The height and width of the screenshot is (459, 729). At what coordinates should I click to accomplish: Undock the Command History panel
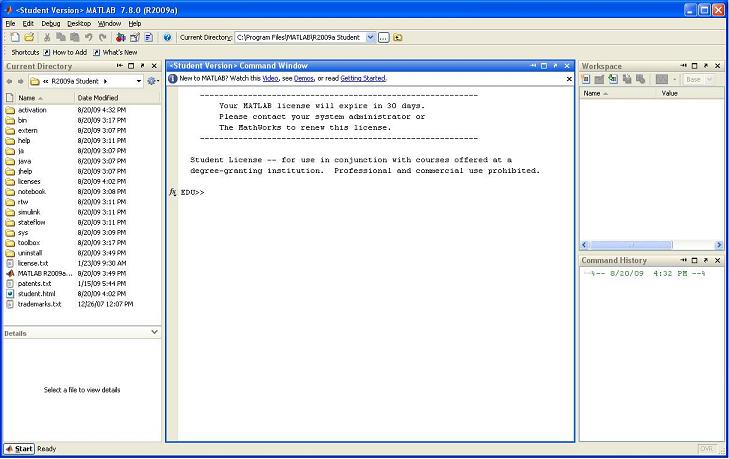(x=706, y=260)
